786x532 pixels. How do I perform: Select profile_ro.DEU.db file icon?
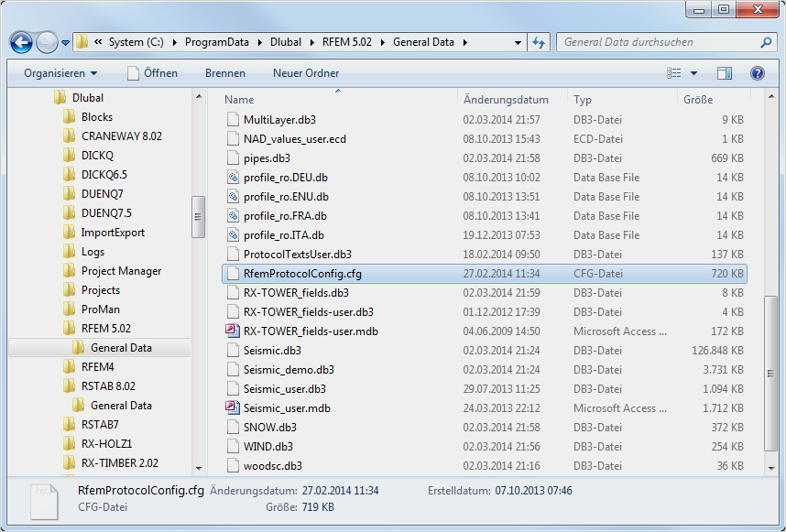point(233,178)
